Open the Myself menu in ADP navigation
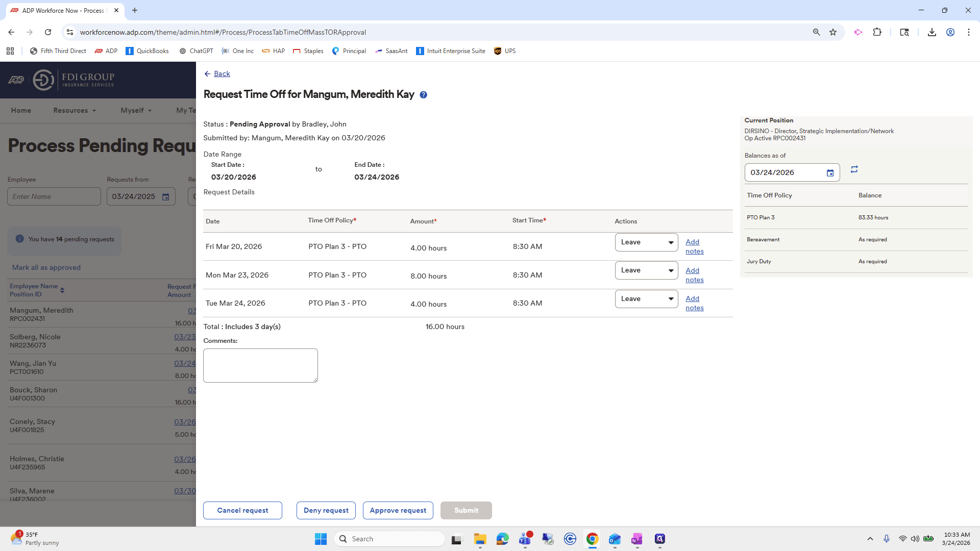Screen dimensions: 980x551 (136, 111)
